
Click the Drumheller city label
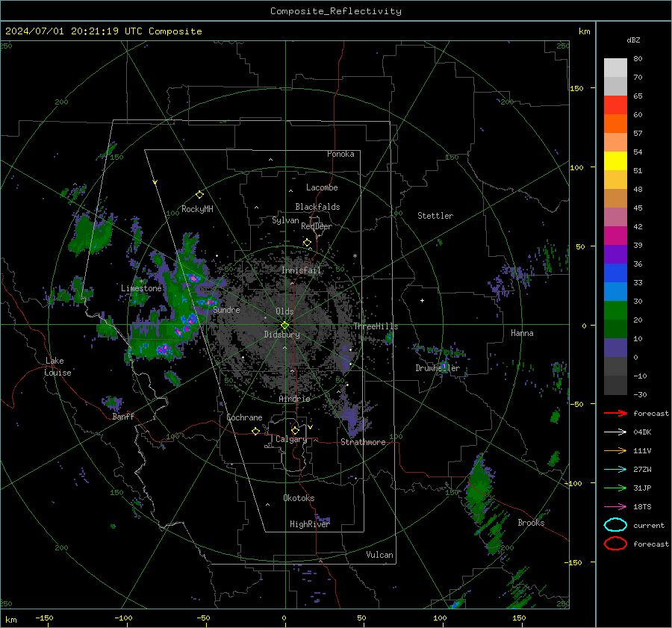[438, 368]
